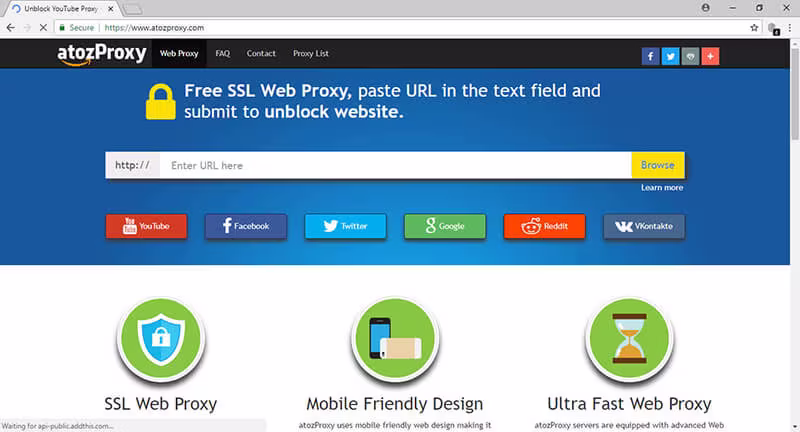This screenshot has height=432, width=800.
Task: Go back with browser back arrow
Action: pos(11,28)
